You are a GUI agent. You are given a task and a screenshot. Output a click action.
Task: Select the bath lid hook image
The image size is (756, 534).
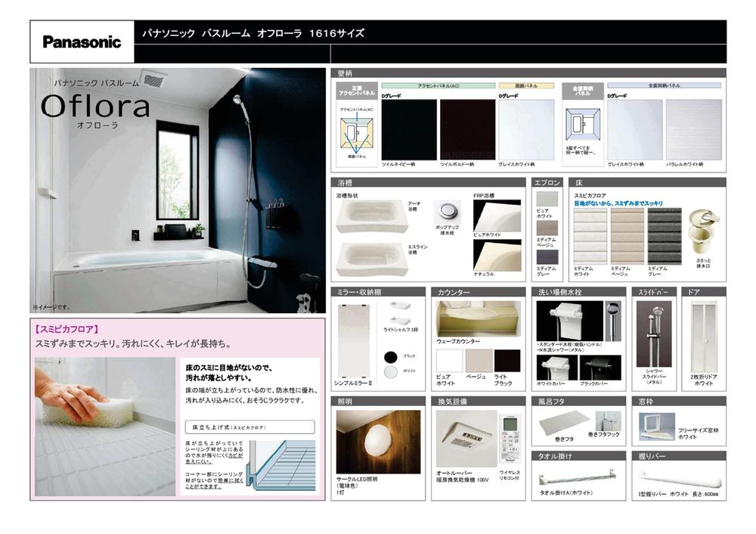point(609,424)
